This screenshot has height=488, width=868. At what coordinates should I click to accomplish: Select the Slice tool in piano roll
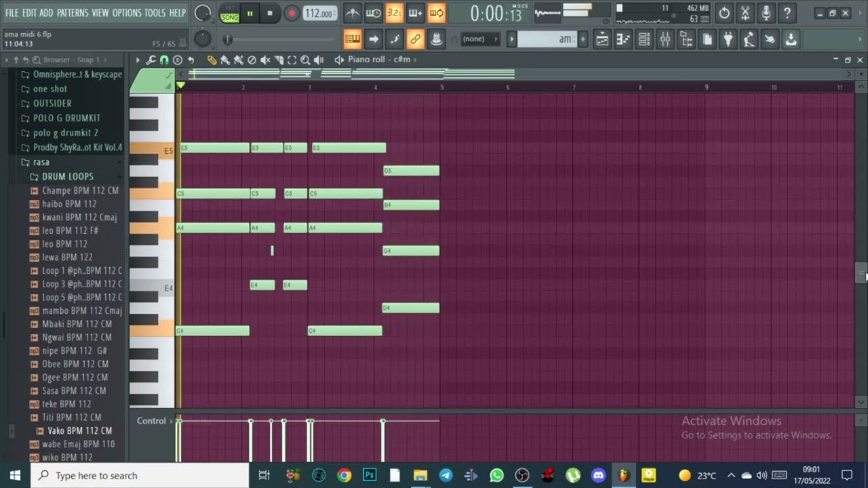coord(279,60)
